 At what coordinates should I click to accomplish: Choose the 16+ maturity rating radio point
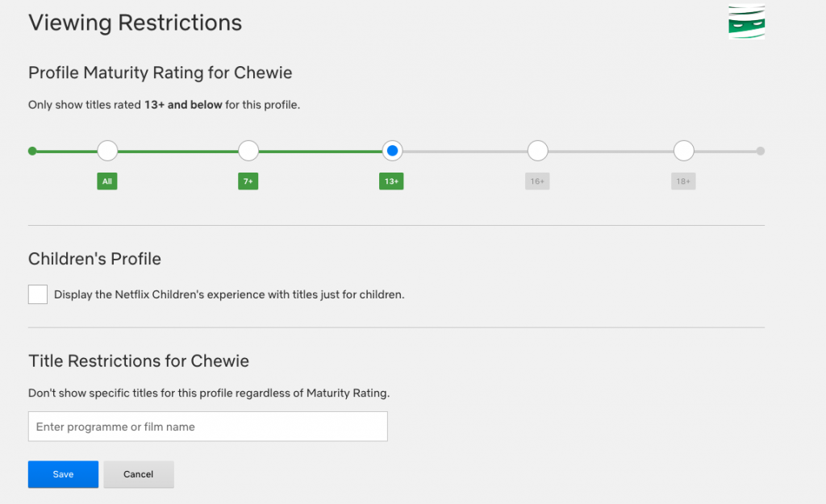pyautogui.click(x=537, y=151)
